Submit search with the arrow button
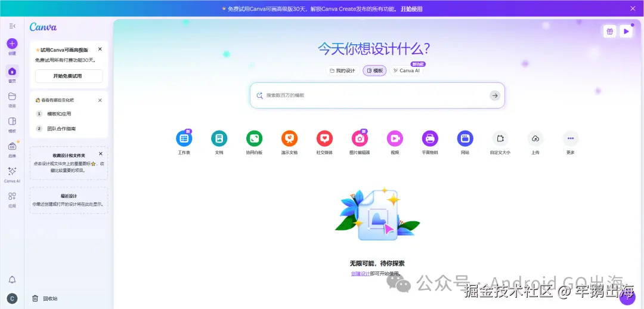 (495, 95)
